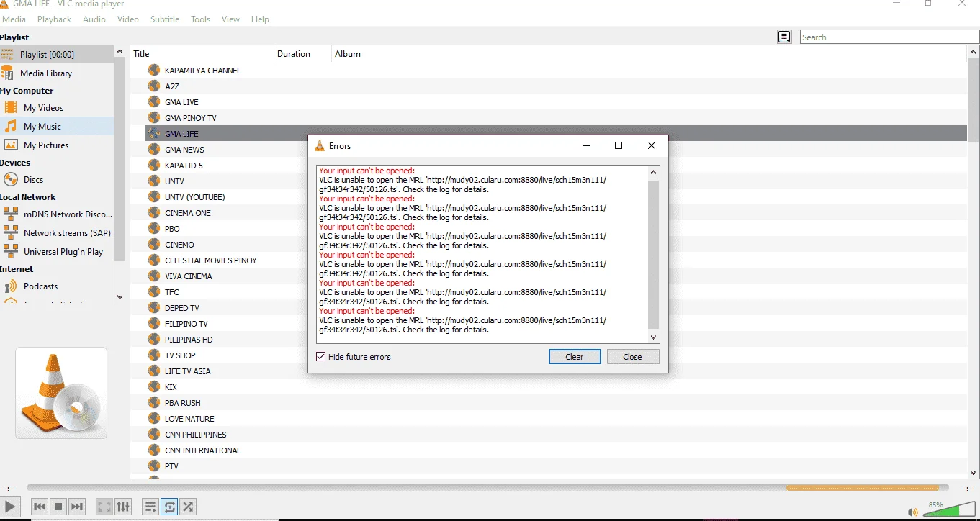Select Network streams (SAP) item
Screen dimensions: 980x521
[x=57, y=233]
